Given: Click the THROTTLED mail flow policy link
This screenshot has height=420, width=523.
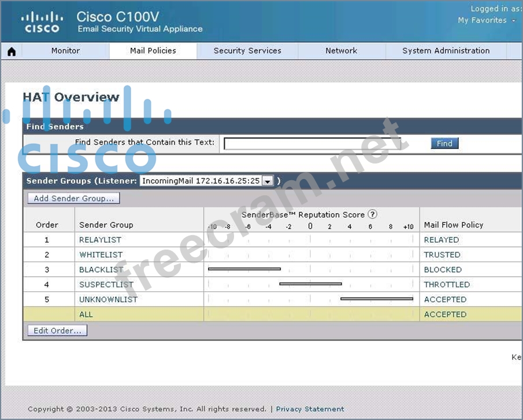Looking at the screenshot, I should point(447,285).
